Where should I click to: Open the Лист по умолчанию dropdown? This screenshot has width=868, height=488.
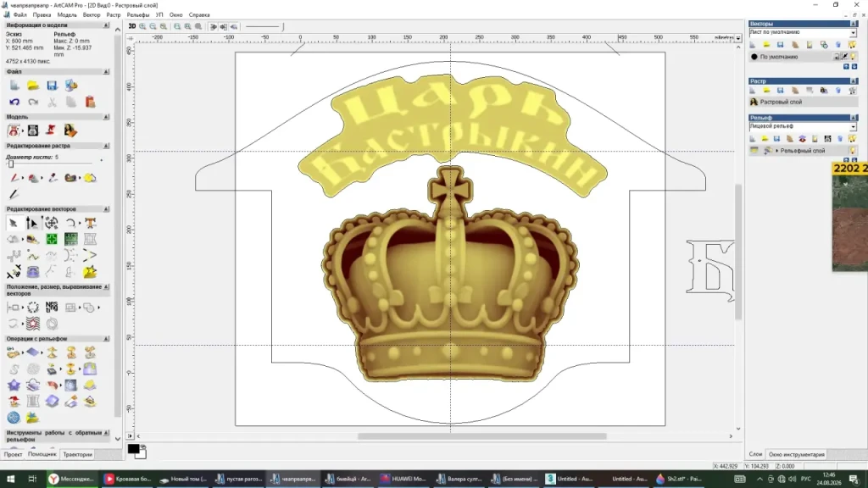(853, 33)
